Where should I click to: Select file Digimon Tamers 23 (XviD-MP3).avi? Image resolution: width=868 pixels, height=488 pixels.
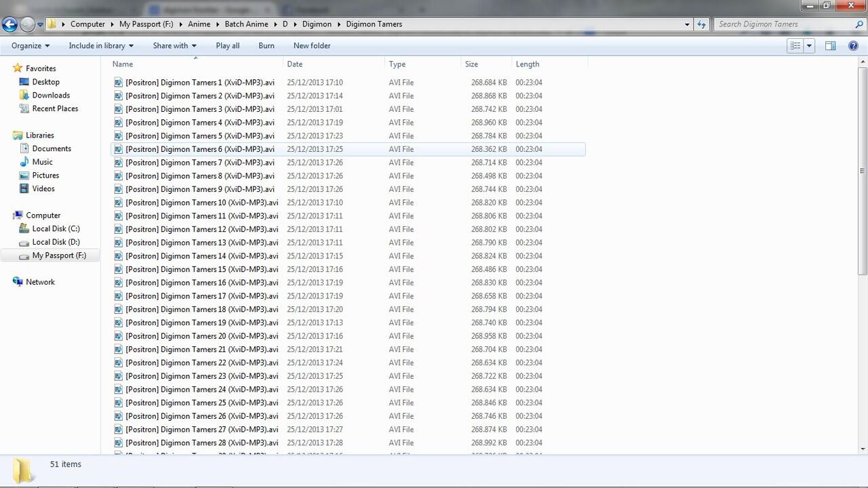click(202, 376)
